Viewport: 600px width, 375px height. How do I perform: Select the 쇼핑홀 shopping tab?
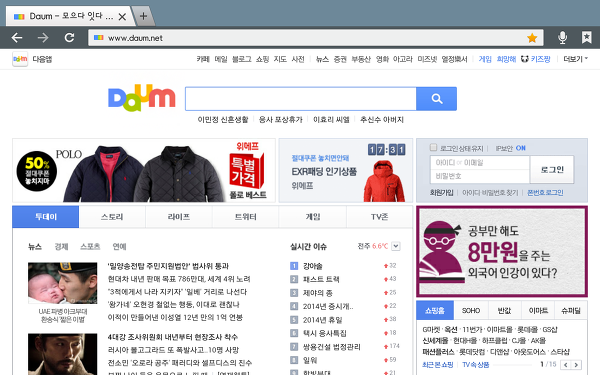pos(435,310)
